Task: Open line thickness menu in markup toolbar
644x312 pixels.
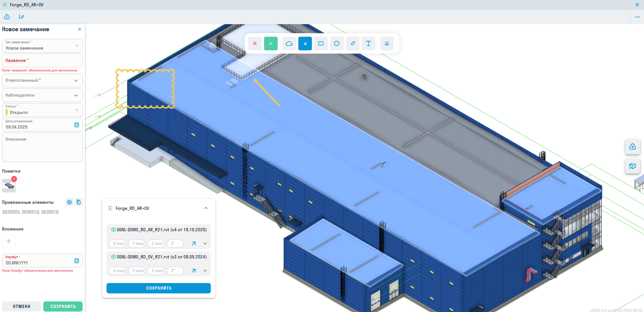Action: (x=387, y=44)
